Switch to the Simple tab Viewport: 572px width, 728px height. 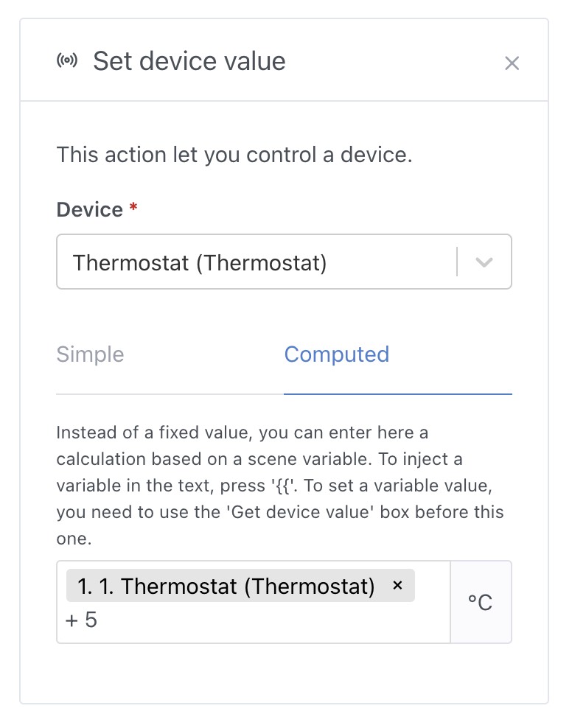89,354
